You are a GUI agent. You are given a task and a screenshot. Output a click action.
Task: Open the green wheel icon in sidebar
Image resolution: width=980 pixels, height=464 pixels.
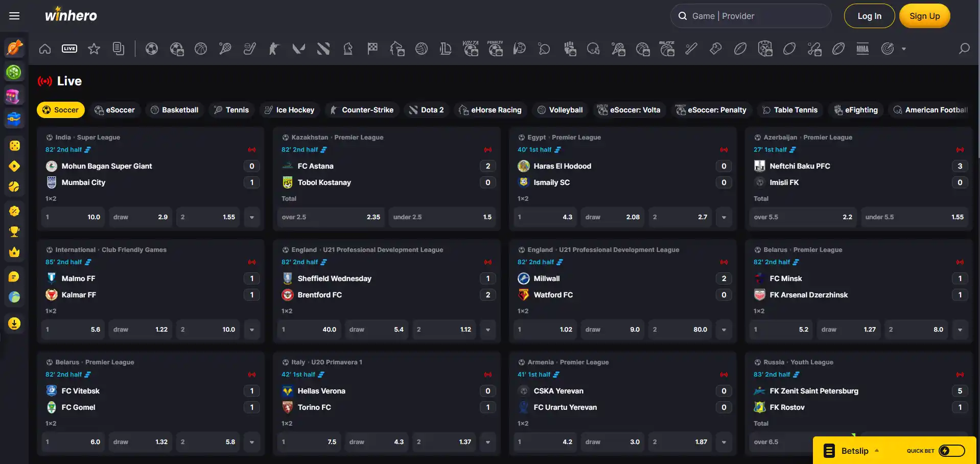click(x=14, y=72)
